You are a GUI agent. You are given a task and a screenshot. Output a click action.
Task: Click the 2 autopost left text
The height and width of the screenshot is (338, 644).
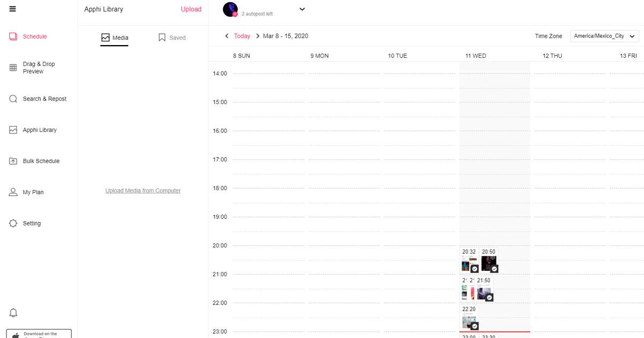pyautogui.click(x=257, y=14)
